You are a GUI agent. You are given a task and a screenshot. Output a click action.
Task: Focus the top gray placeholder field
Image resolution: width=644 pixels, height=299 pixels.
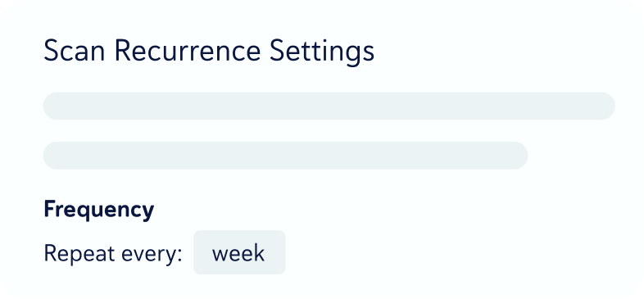(329, 106)
